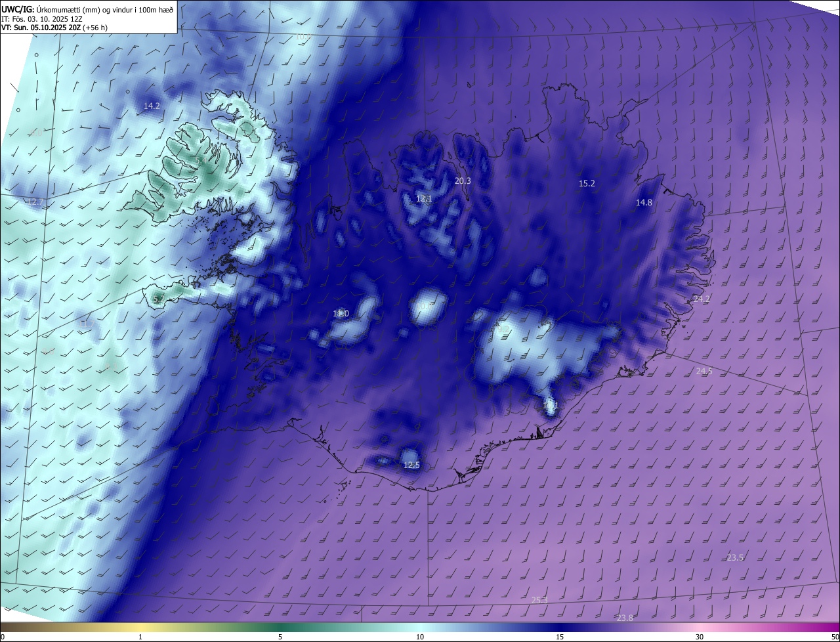The height and width of the screenshot is (642, 840).
Task: Click the 12.5 value near the south coast
Action: pos(411,465)
